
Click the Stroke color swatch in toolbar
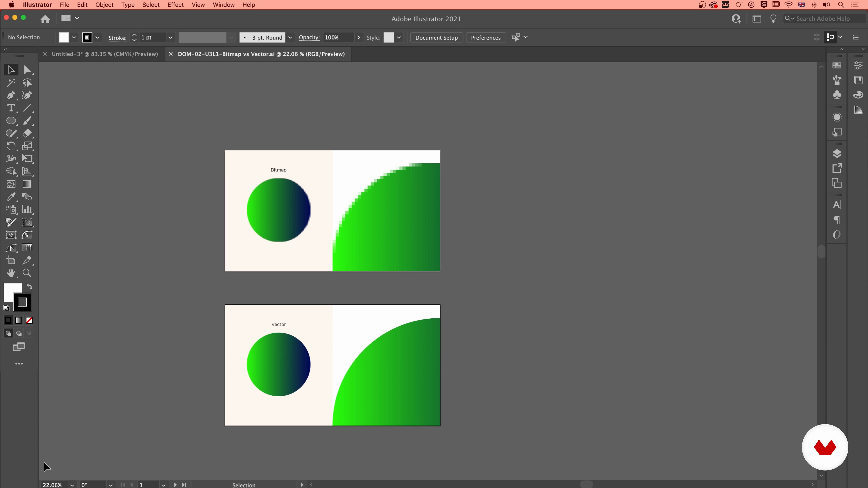click(x=22, y=302)
